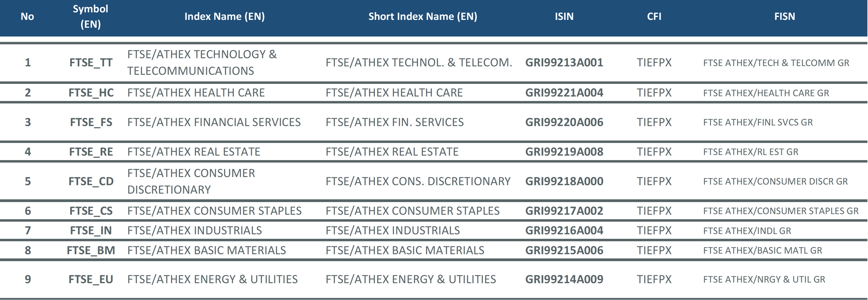Select short name FTSE/ATHEX CONS. DISCRETIONARY
Screen dimensions: 868x300
[x=418, y=181]
